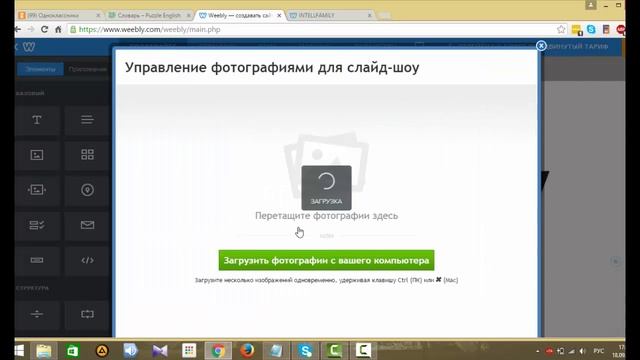This screenshot has width=640, height=360.
Task: Select the Text paragraph element icon
Action: (x=87, y=120)
